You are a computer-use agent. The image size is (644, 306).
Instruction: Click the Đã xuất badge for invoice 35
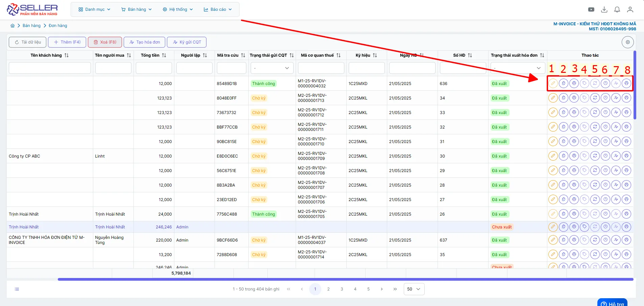click(499, 255)
